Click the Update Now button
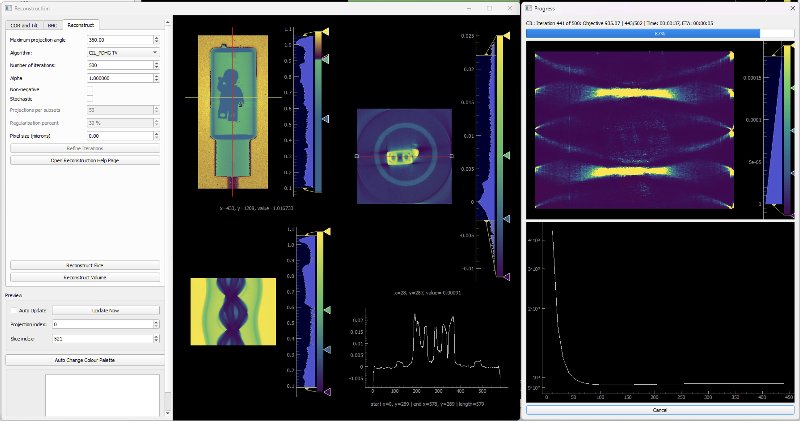The height and width of the screenshot is (421, 800). 106,310
